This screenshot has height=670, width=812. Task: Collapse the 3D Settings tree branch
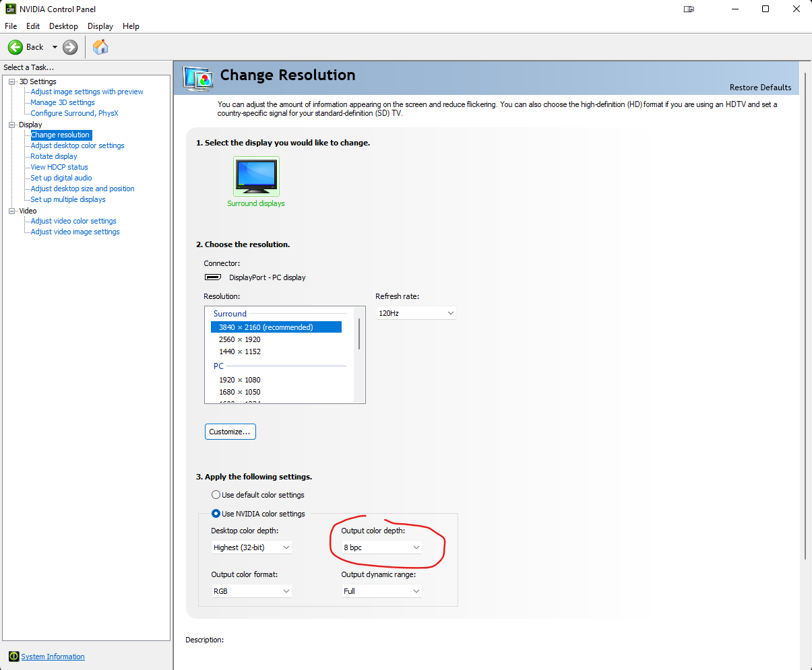10,81
